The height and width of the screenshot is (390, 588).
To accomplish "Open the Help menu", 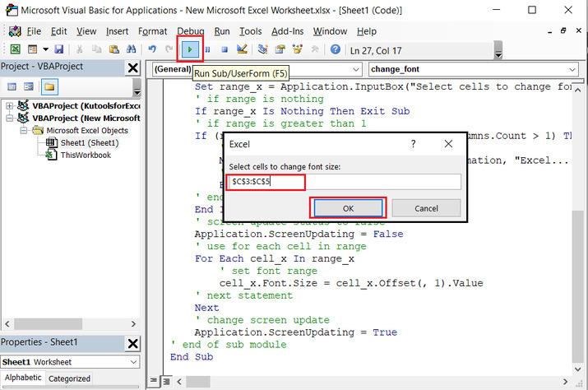I will 367,31.
